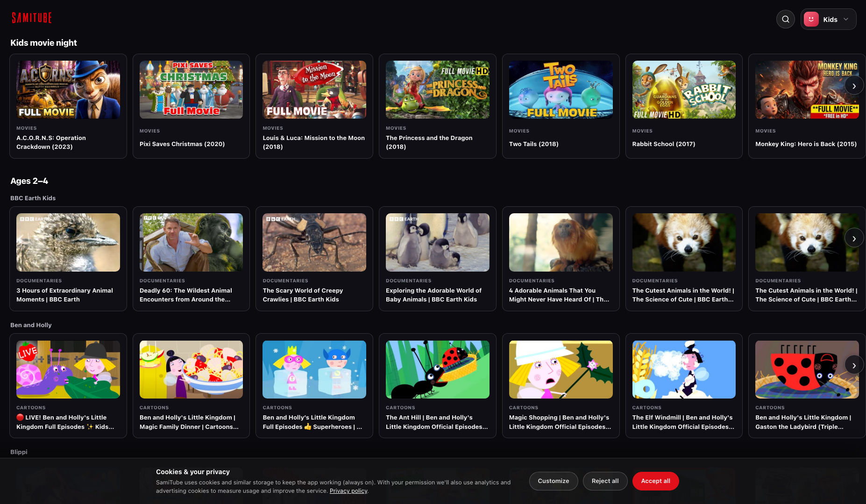The height and width of the screenshot is (504, 866).
Task: Select title Gaston the Ladybird
Action: [x=803, y=422]
